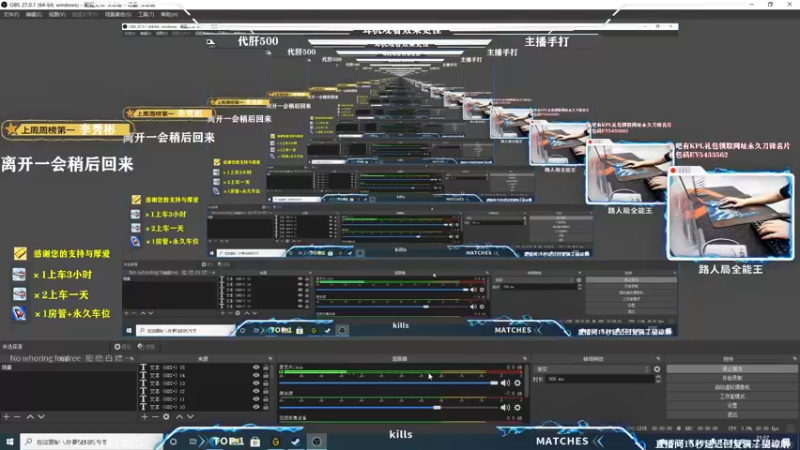Open the 文件(F) menu

11,15
